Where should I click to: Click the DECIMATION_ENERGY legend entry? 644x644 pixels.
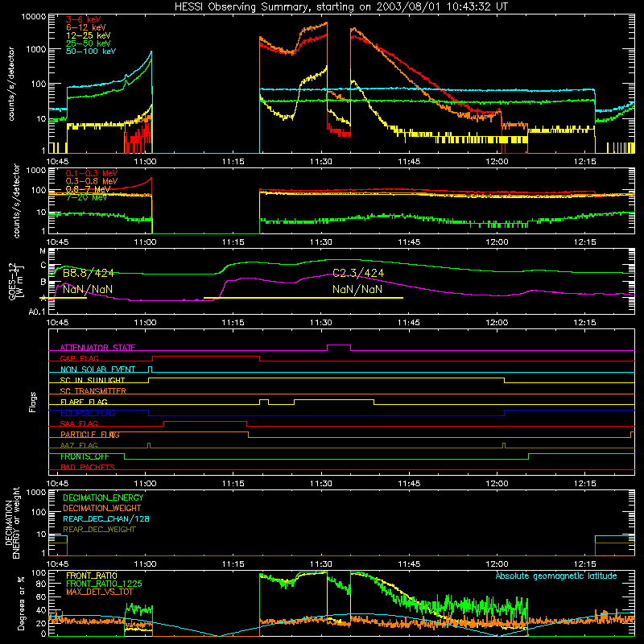coord(103,497)
